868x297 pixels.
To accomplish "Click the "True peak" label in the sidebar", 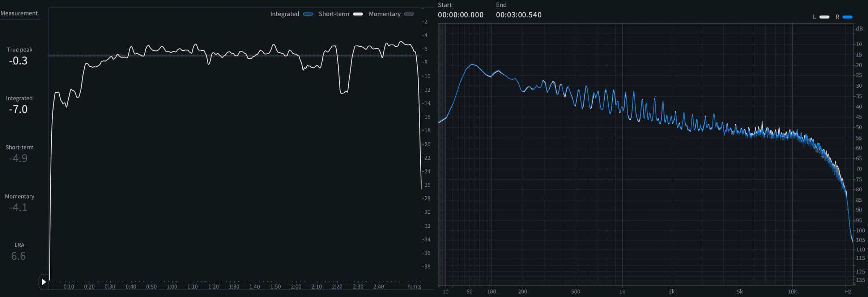I will tap(20, 50).
